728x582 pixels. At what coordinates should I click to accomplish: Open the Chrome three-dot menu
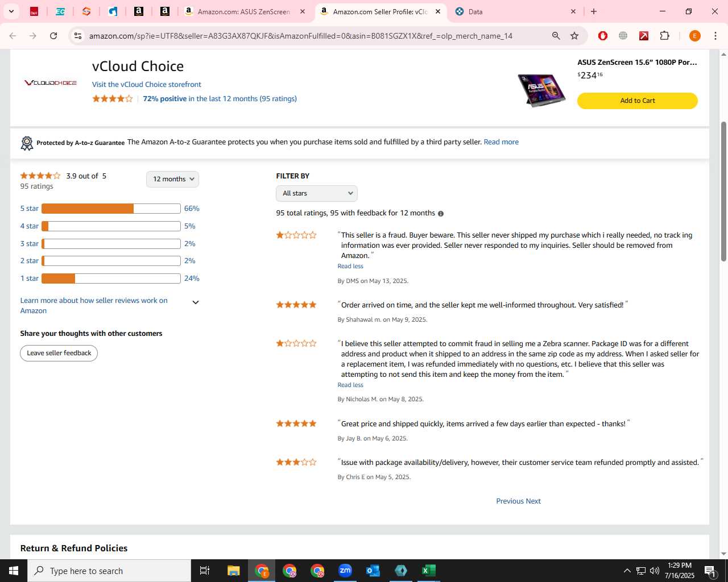715,36
